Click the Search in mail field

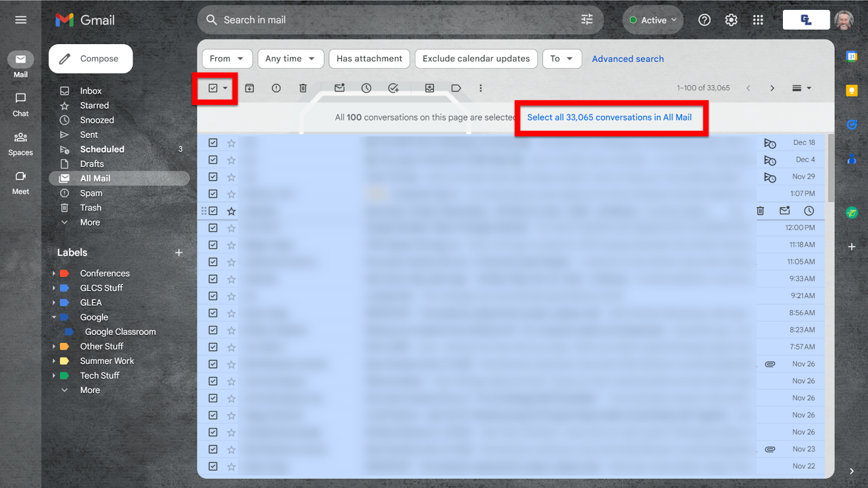(x=400, y=20)
